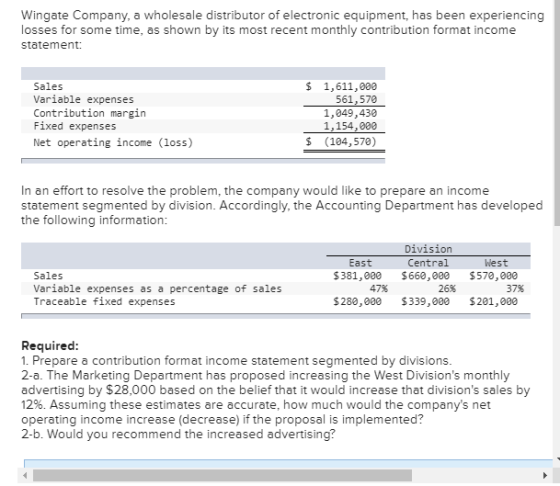This screenshot has width=560, height=486.
Task: Select the 561,570 variable expenses value
Action: pos(356,99)
